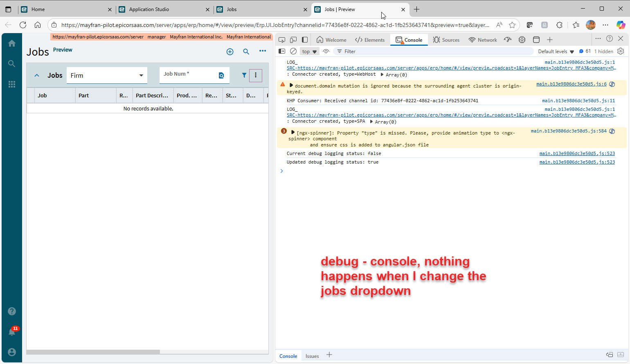Open the DevTools Welcome tab
630x364 pixels.
332,40
